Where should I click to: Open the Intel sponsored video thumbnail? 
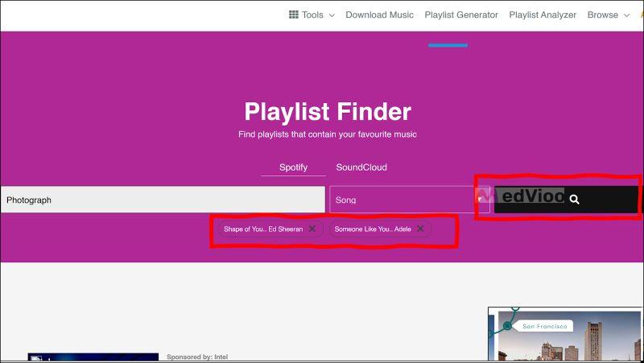(x=93, y=357)
